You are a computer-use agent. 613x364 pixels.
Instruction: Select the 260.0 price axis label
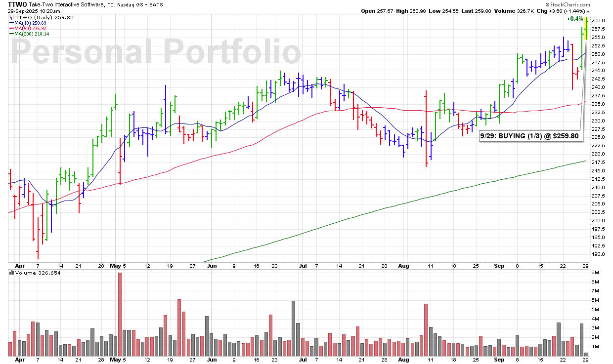coord(598,21)
